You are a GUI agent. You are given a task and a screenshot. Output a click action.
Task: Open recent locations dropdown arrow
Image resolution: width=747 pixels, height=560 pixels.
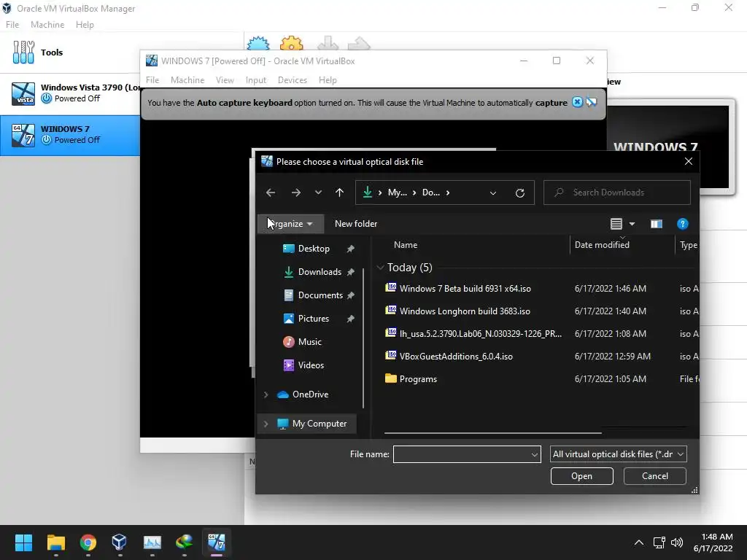click(x=318, y=192)
